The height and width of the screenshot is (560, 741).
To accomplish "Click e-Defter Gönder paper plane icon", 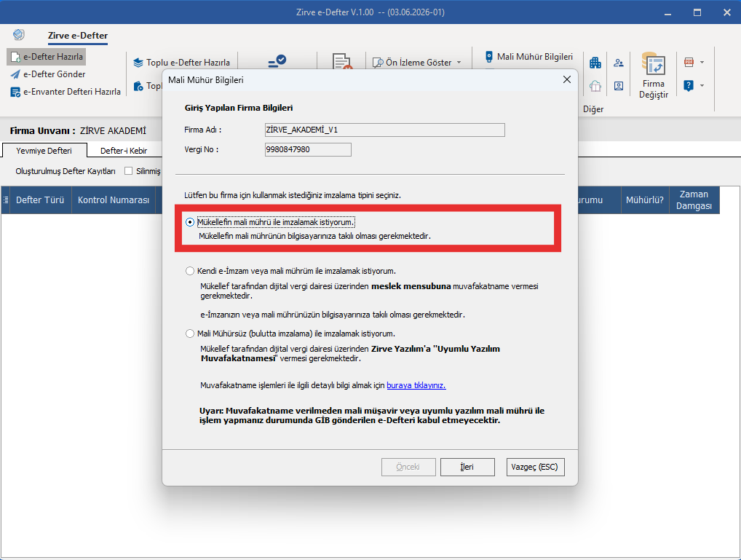I will coord(15,74).
